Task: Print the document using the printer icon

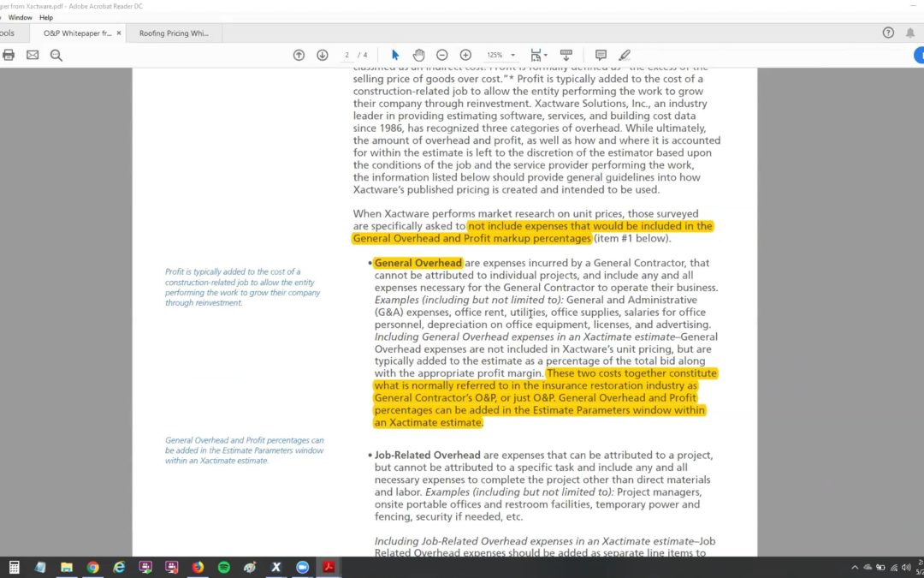Action: click(9, 55)
